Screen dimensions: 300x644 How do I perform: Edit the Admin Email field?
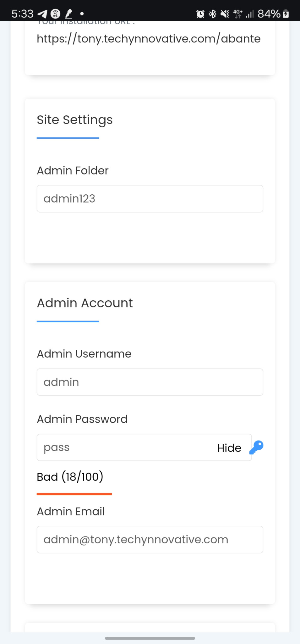150,540
